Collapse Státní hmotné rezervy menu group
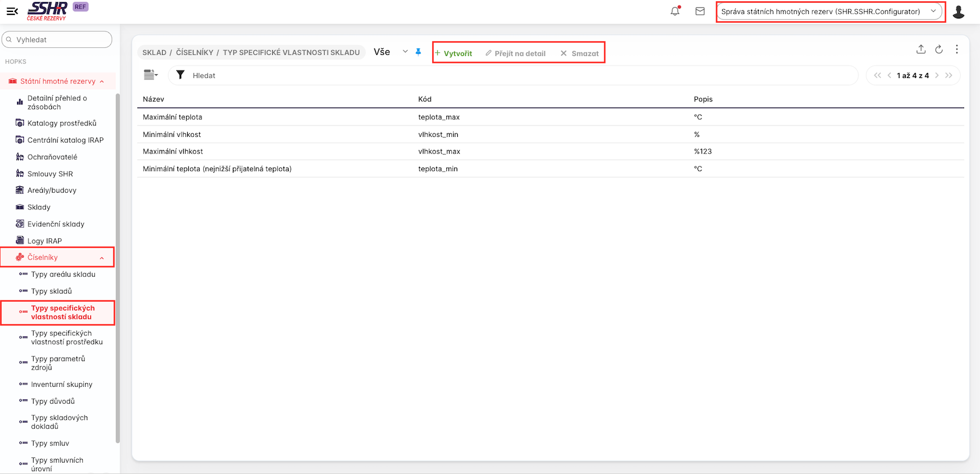Viewport: 980px width, 474px height. [x=102, y=82]
